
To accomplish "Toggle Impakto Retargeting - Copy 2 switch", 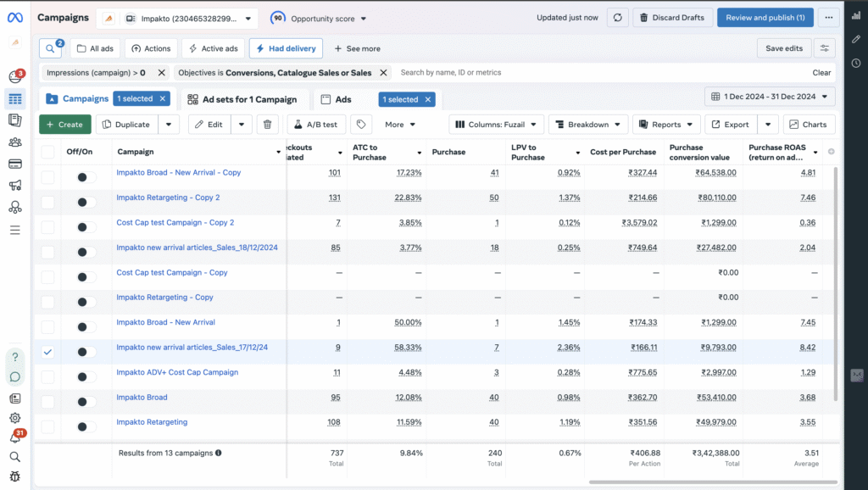I will pos(86,202).
